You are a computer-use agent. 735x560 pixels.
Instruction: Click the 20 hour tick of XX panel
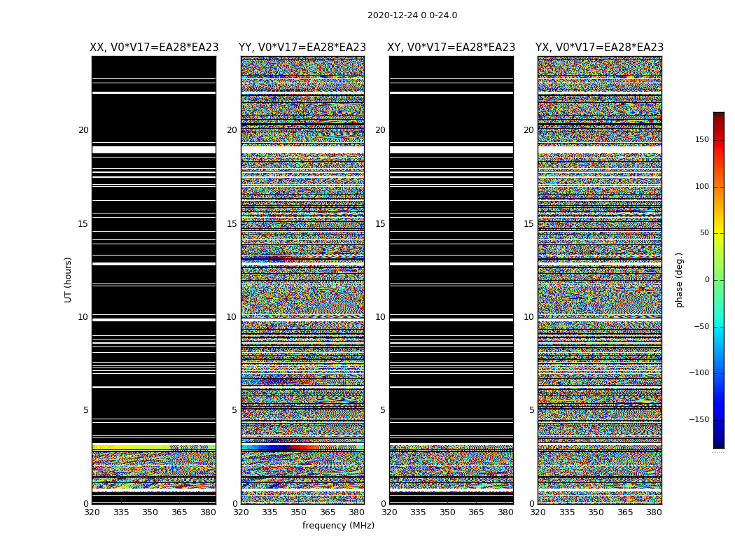(x=83, y=130)
